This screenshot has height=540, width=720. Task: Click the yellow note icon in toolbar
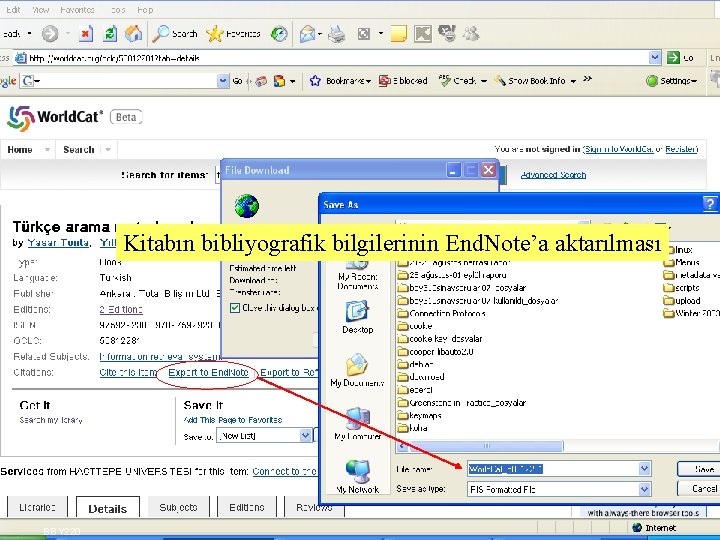(x=398, y=34)
